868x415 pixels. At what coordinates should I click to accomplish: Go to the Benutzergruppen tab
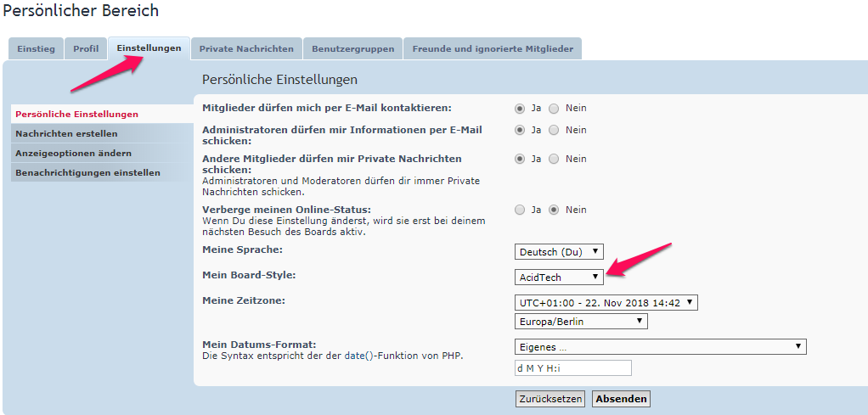[x=352, y=49]
